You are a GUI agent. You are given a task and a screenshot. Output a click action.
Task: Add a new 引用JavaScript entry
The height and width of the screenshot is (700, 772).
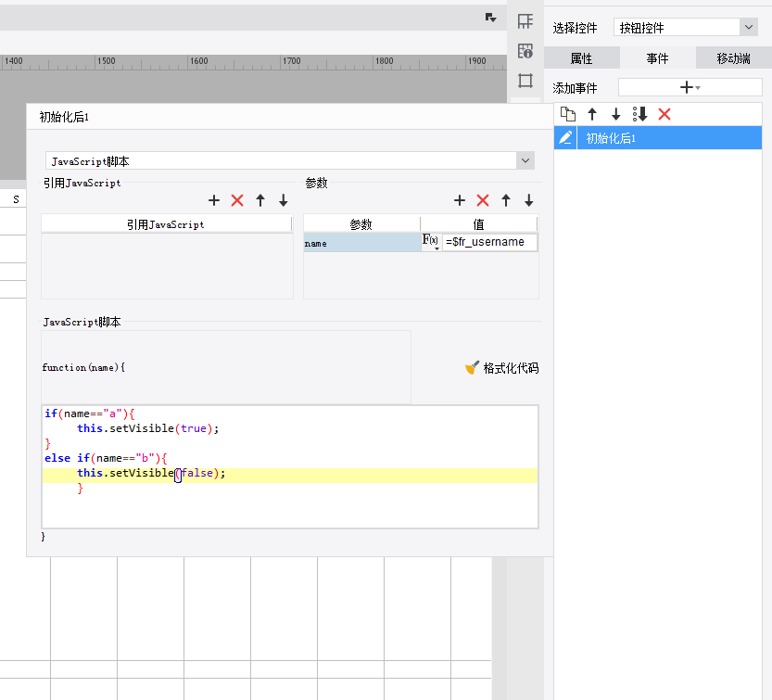click(214, 200)
